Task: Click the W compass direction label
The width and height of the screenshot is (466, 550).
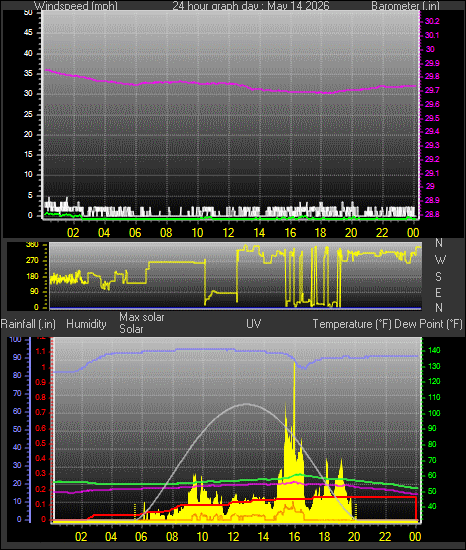Action: coord(440,260)
